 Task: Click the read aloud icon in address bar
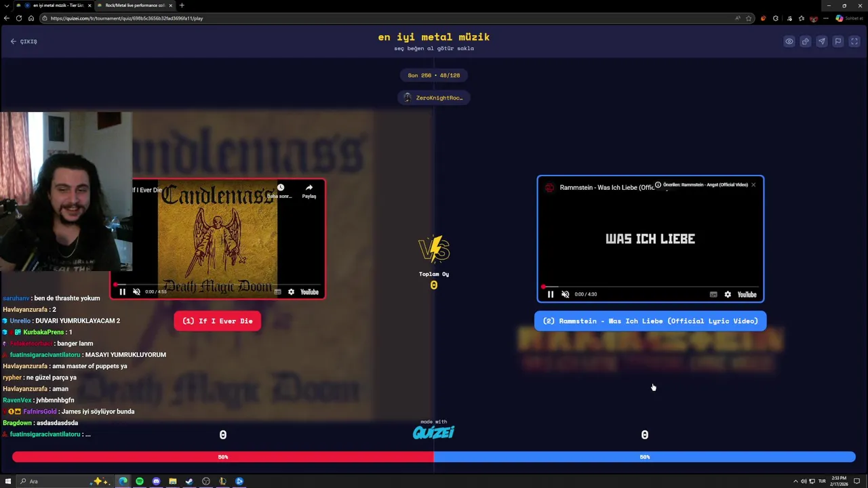tap(738, 18)
